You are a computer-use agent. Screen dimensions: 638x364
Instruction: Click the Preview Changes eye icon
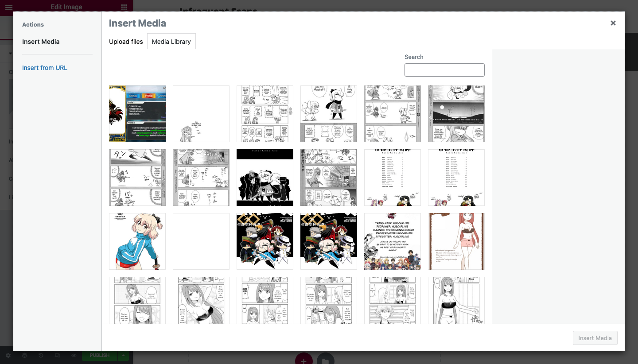74,355
